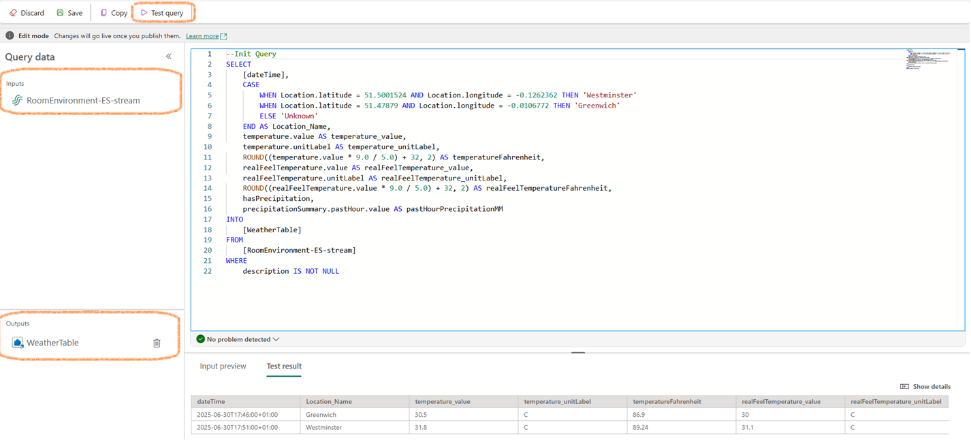Click the ELSE 'Unknown' line
This screenshot has width=971, height=440.
(289, 116)
